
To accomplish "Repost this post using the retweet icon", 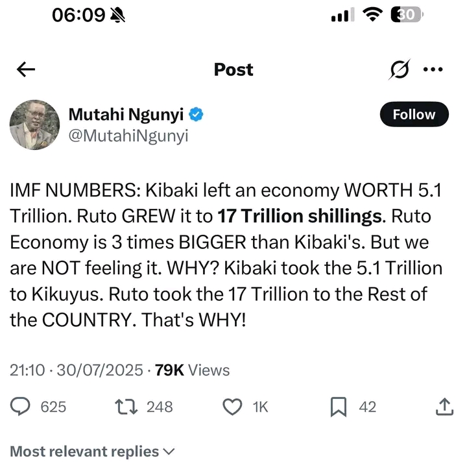I will tap(123, 407).
